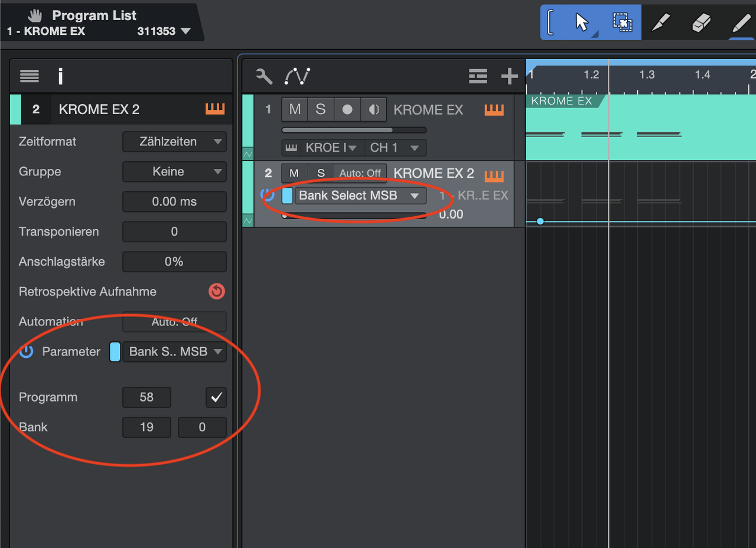Open the Gruppe dropdown
Screen dimensions: 756x548
coord(174,172)
